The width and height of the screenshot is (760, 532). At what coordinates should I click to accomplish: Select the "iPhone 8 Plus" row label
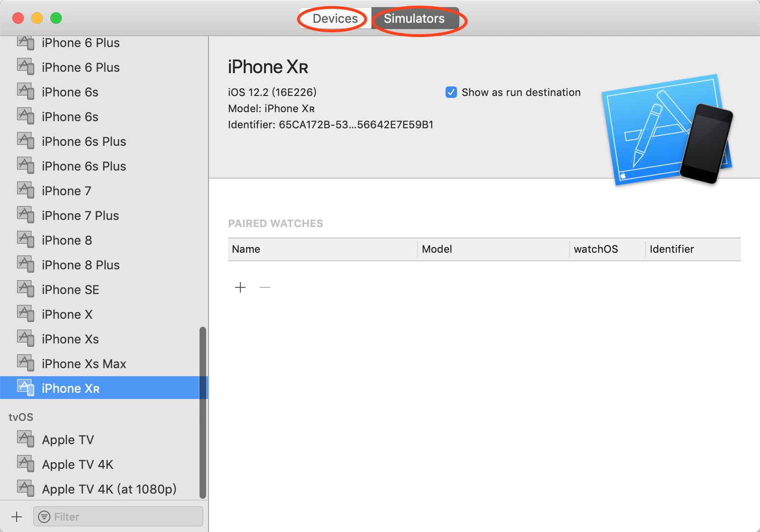click(81, 265)
